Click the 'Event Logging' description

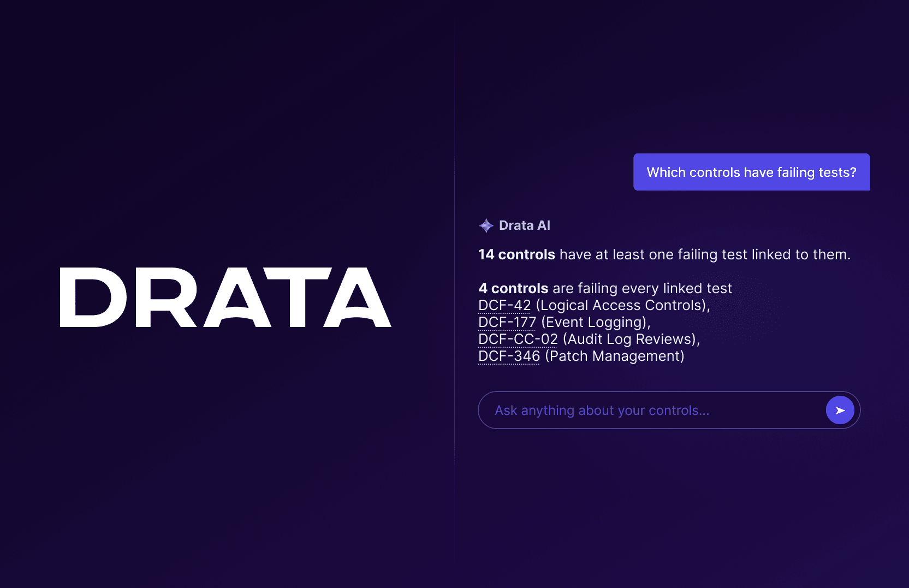point(593,322)
